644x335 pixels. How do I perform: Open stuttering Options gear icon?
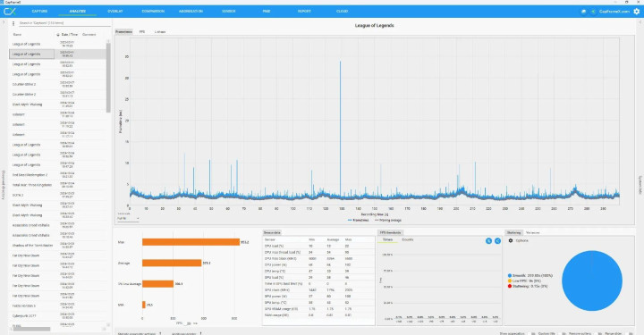[x=511, y=240]
